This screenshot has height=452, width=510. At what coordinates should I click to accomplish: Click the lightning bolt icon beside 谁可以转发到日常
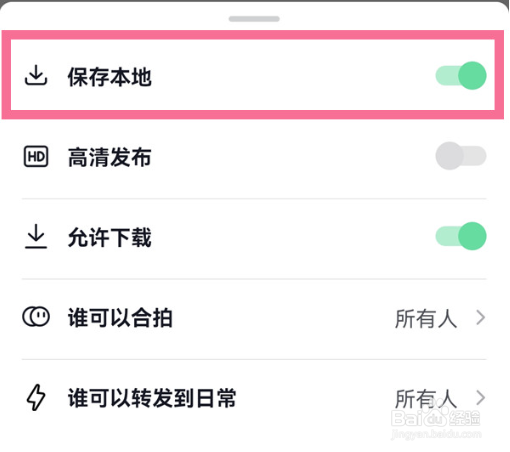pos(36,397)
